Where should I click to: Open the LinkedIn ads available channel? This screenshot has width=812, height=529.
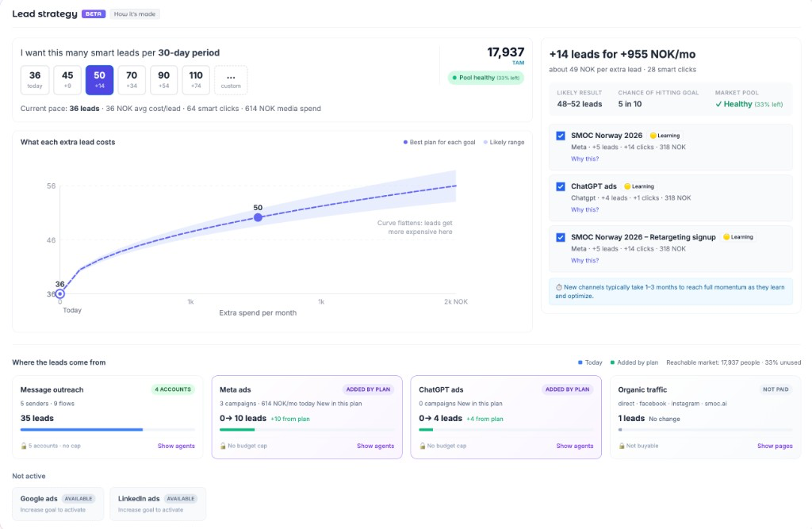pos(158,504)
